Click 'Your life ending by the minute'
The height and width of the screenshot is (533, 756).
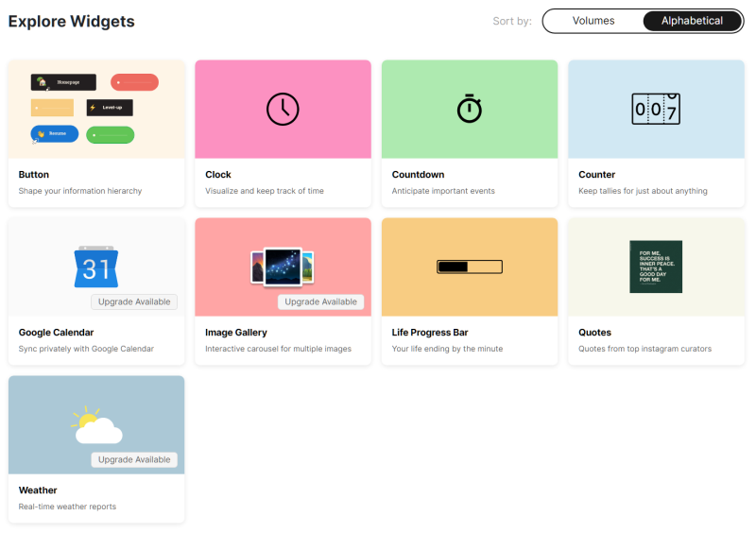tap(447, 349)
